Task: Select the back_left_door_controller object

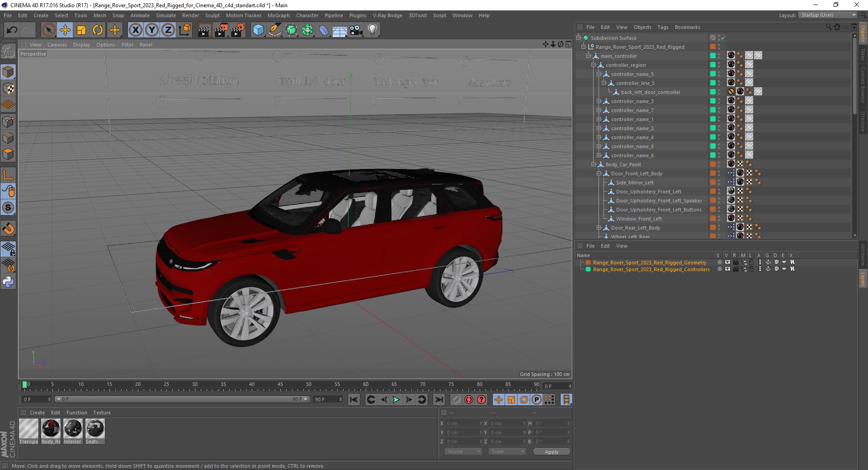Action: click(x=650, y=92)
